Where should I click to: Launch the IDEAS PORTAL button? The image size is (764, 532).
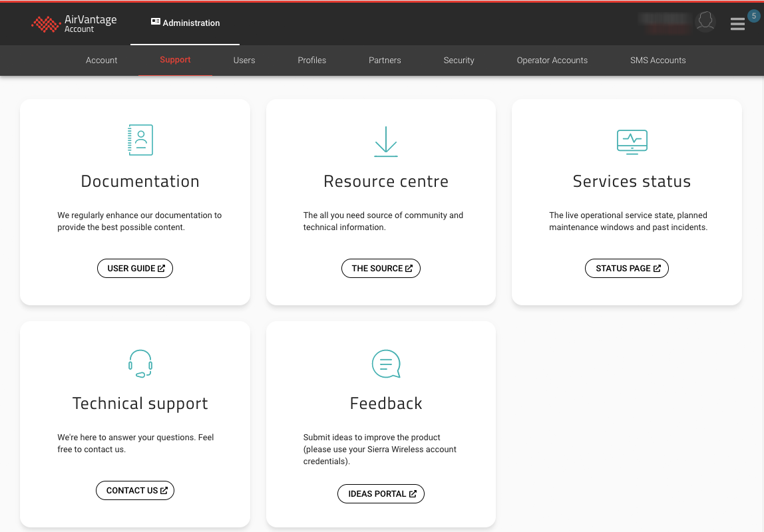381,494
